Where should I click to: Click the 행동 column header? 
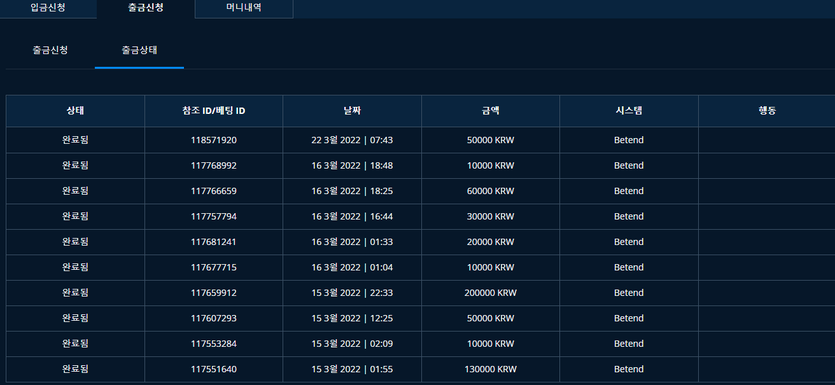pyautogui.click(x=767, y=111)
